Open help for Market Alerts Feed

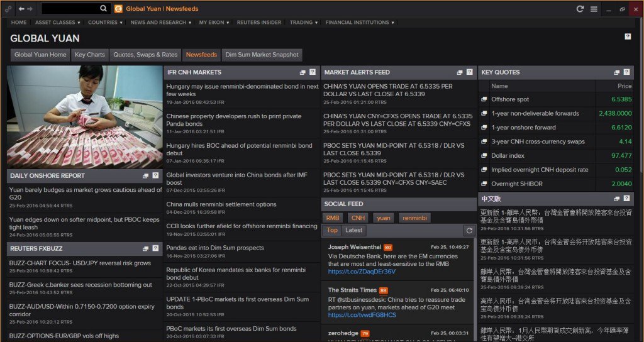[x=469, y=72]
